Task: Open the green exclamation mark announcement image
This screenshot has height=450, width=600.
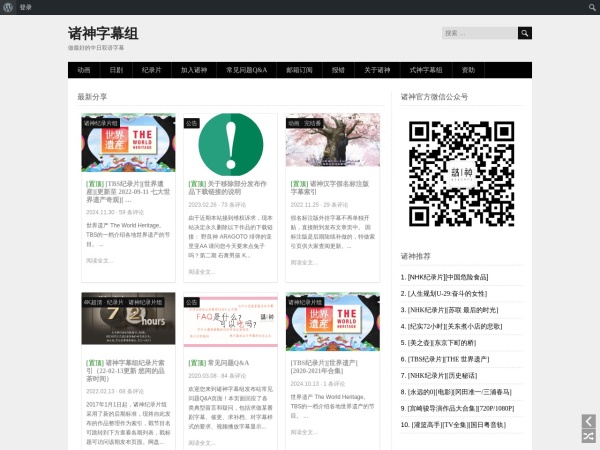Action: click(230, 143)
